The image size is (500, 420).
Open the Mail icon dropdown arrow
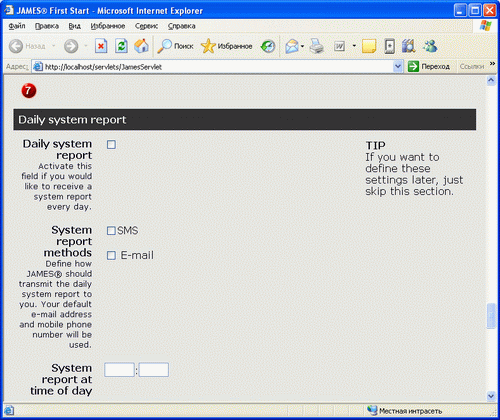(302, 46)
